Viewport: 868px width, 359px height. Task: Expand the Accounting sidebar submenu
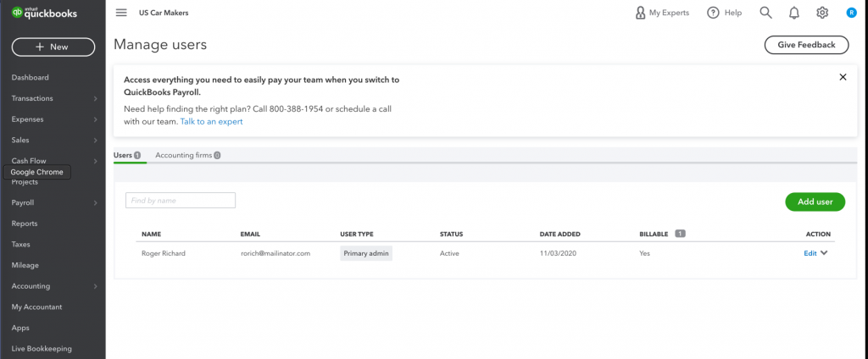[x=95, y=286]
